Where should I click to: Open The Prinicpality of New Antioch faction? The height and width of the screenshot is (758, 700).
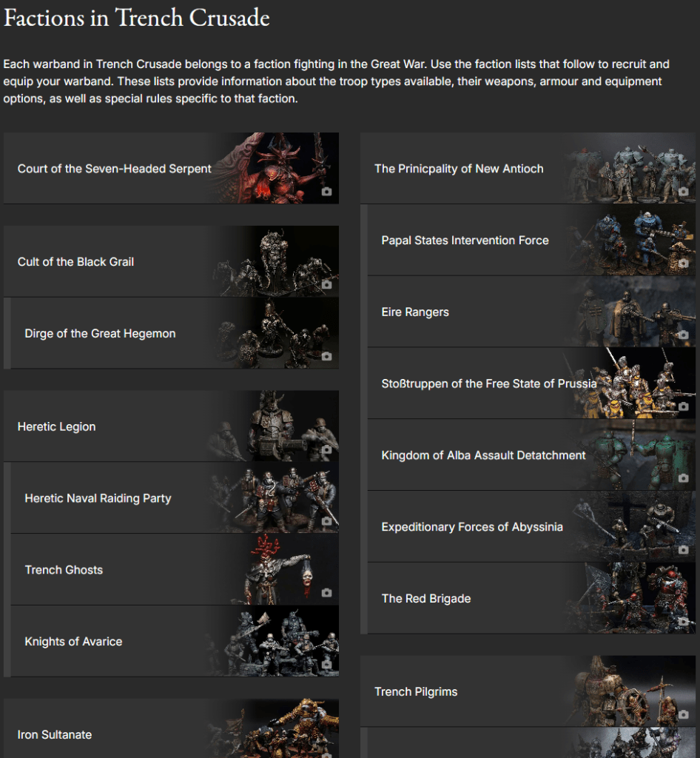coord(459,169)
